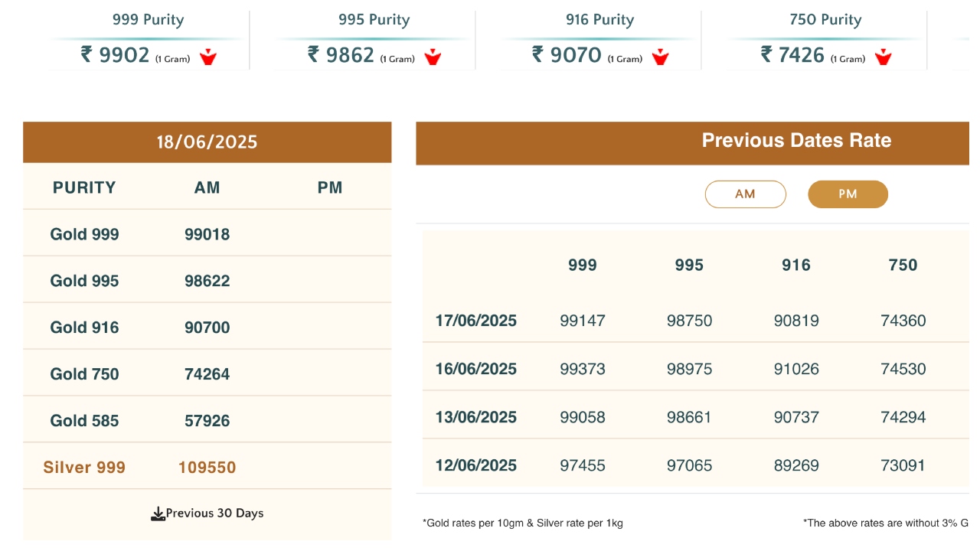Click the 18/06/2025 date header

207,142
